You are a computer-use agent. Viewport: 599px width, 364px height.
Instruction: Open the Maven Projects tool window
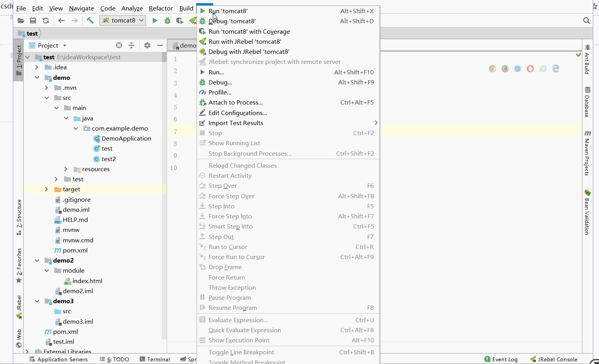(587, 153)
